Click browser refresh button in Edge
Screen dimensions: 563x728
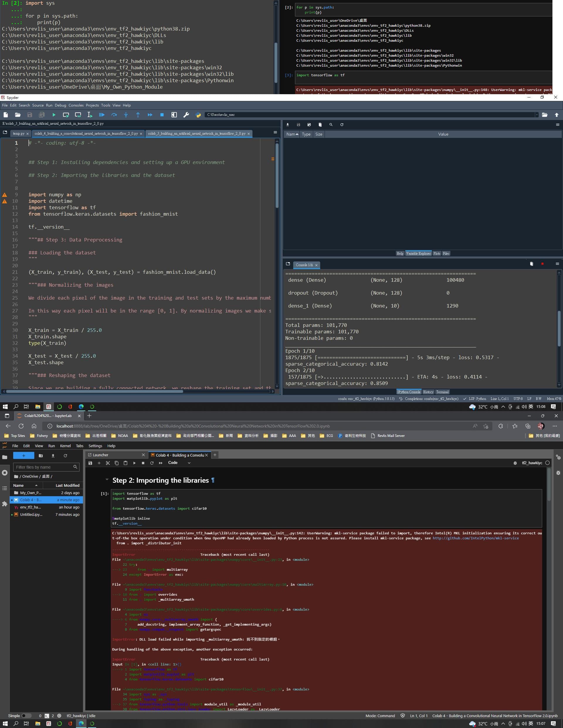[21, 426]
